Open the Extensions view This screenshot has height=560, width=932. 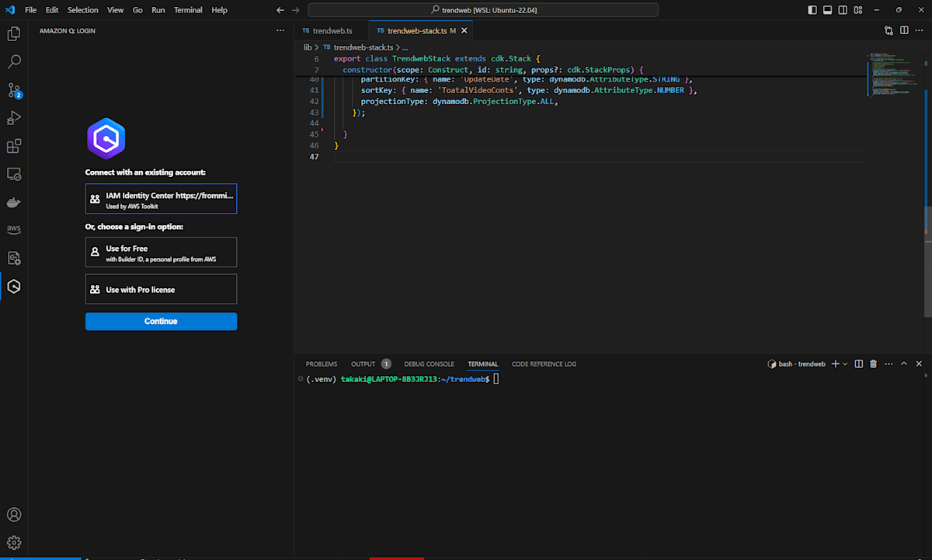pos(14,146)
